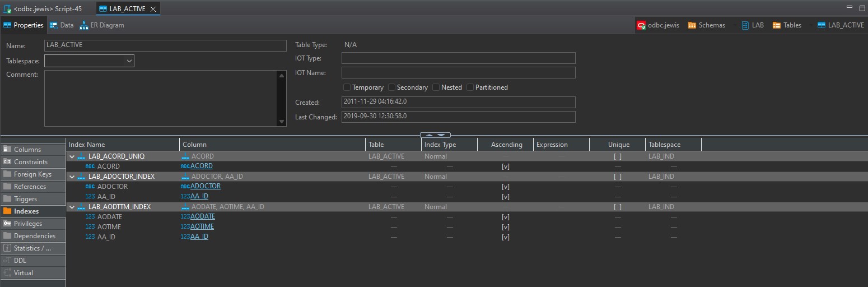
Task: Select the Statistics sidebar item
Action: pyautogui.click(x=32, y=248)
